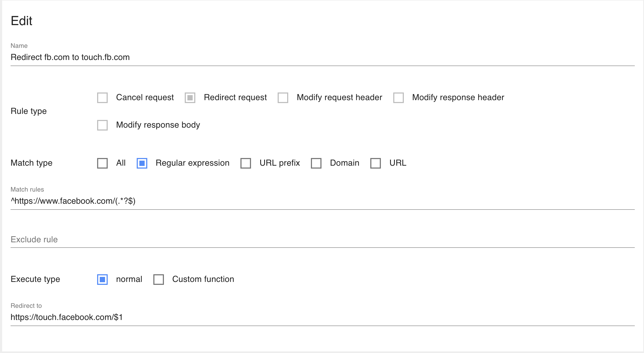This screenshot has height=353, width=644.
Task: Select the Cancel request rule type
Action: click(102, 97)
